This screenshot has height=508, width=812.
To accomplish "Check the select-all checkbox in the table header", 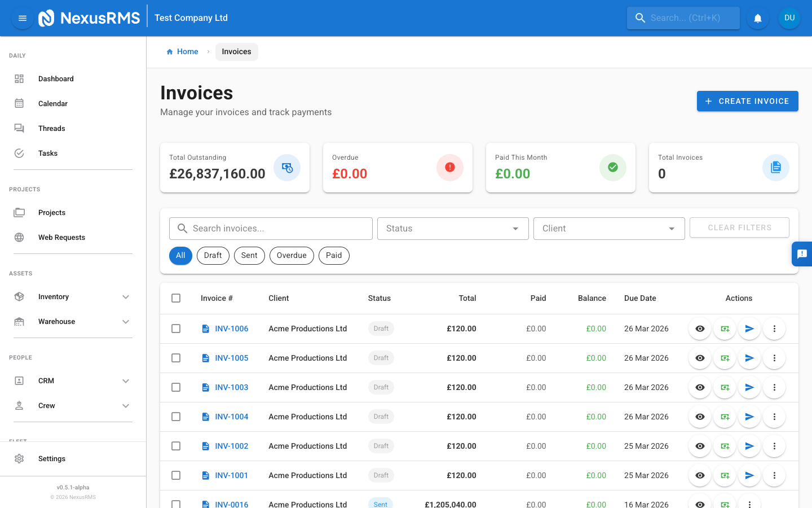I will (175, 298).
